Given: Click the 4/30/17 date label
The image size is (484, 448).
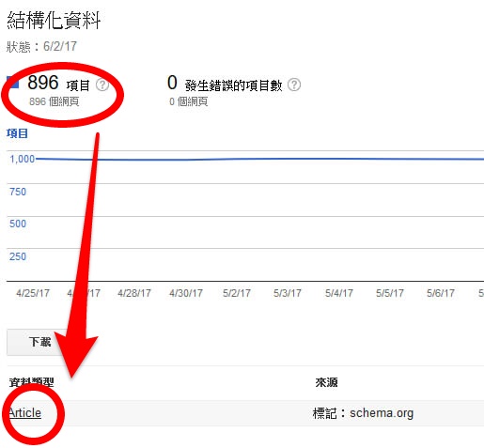Looking at the screenshot, I should pyautogui.click(x=186, y=293).
